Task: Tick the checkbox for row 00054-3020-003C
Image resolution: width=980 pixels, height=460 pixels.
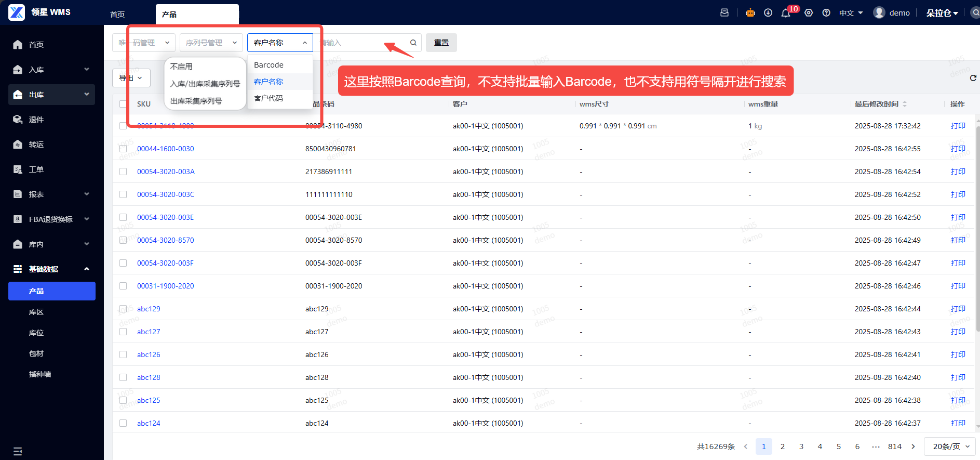Action: pyautogui.click(x=123, y=194)
